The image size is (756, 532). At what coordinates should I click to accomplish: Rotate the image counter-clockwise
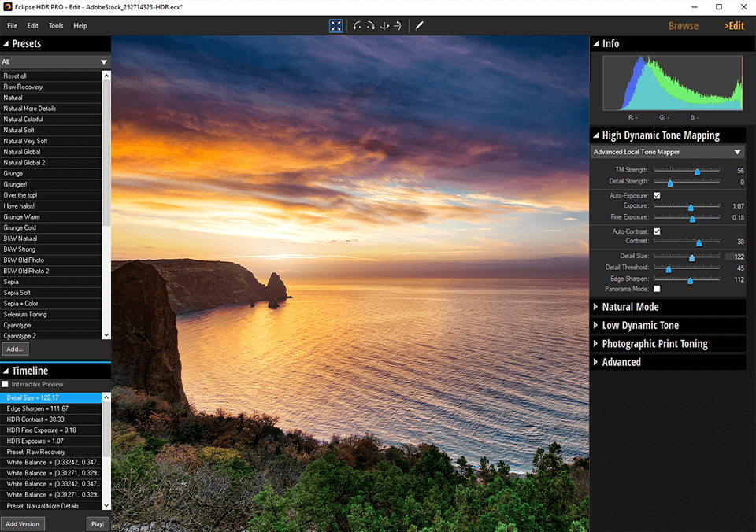pos(355,25)
